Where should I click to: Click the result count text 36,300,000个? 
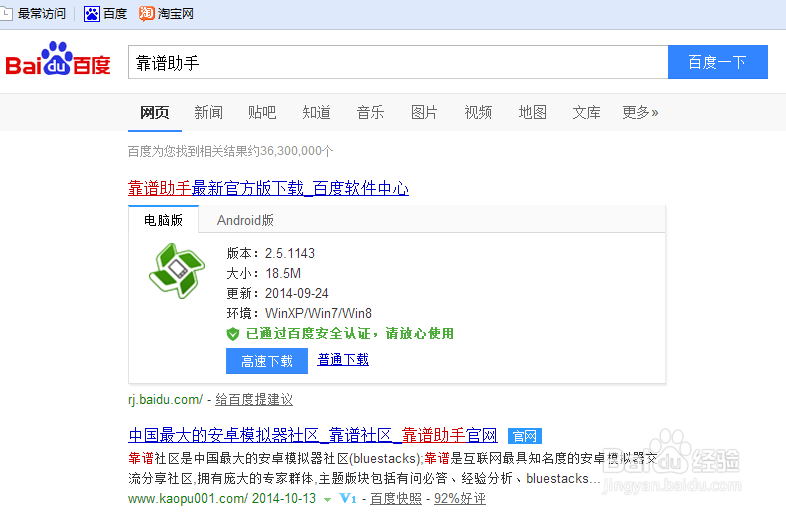[x=297, y=151]
